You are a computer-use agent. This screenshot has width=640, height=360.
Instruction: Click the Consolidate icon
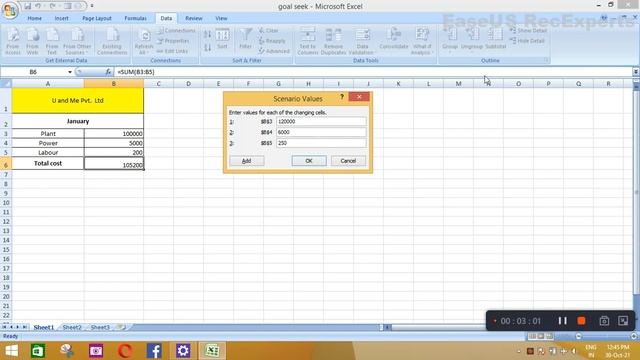pos(393,39)
